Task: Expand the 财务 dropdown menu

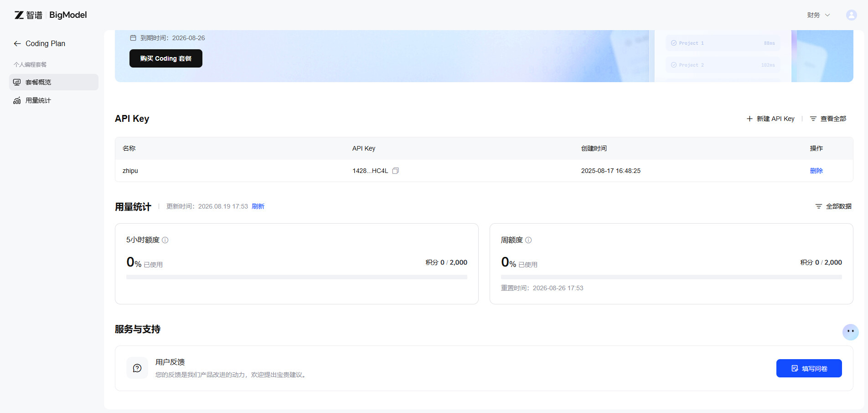Action: coord(819,15)
